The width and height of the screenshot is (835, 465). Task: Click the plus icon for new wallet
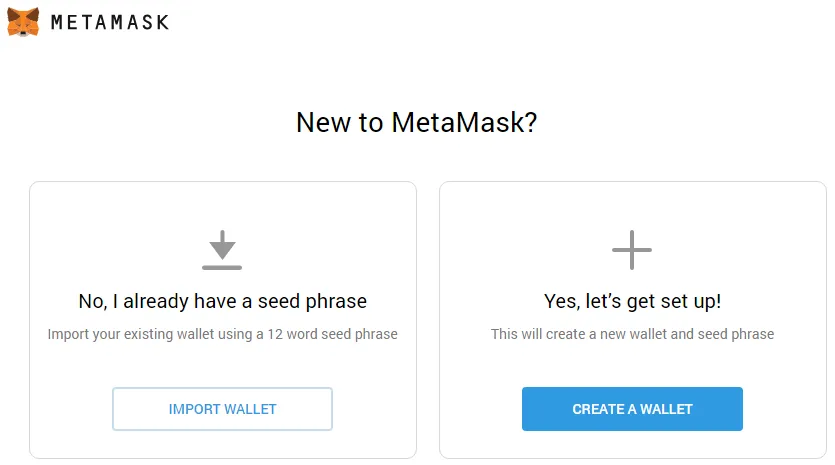point(632,250)
